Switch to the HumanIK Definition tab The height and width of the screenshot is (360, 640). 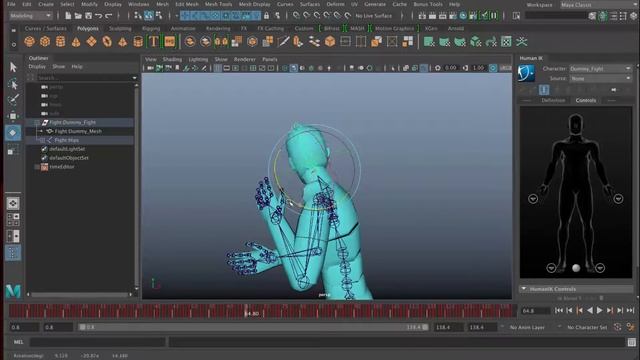coord(553,100)
